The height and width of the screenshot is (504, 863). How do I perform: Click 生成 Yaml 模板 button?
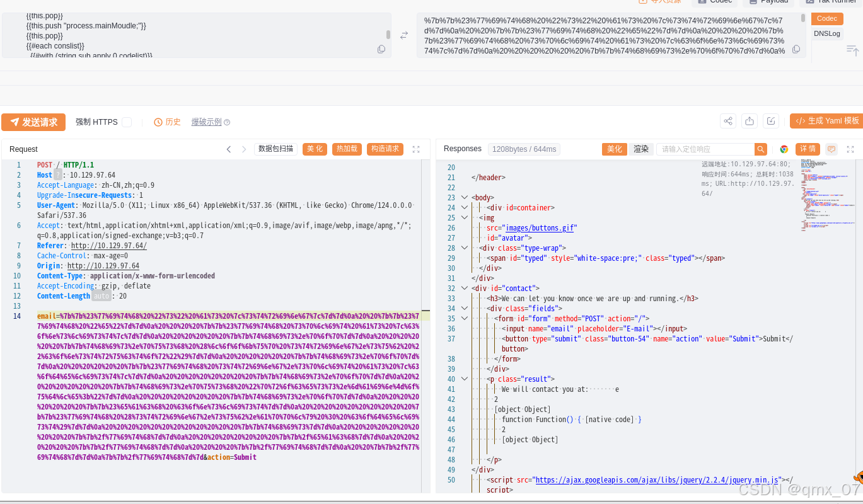click(x=826, y=121)
